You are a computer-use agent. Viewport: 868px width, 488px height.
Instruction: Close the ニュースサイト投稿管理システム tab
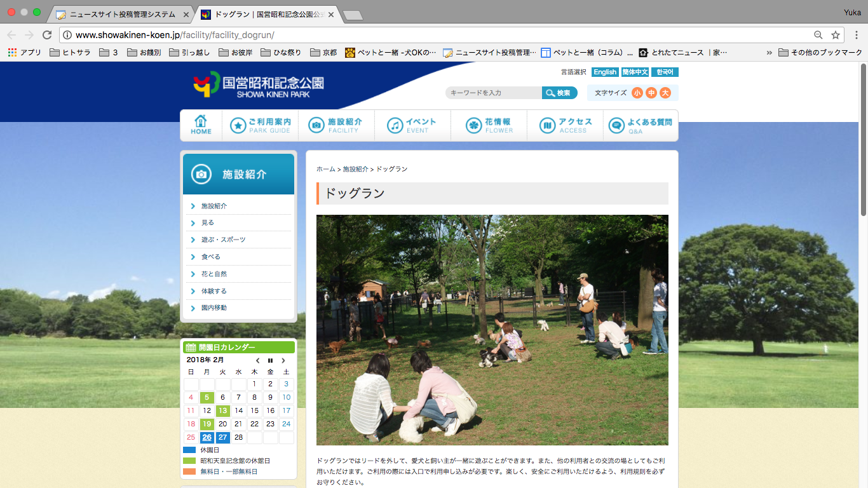pyautogui.click(x=186, y=14)
